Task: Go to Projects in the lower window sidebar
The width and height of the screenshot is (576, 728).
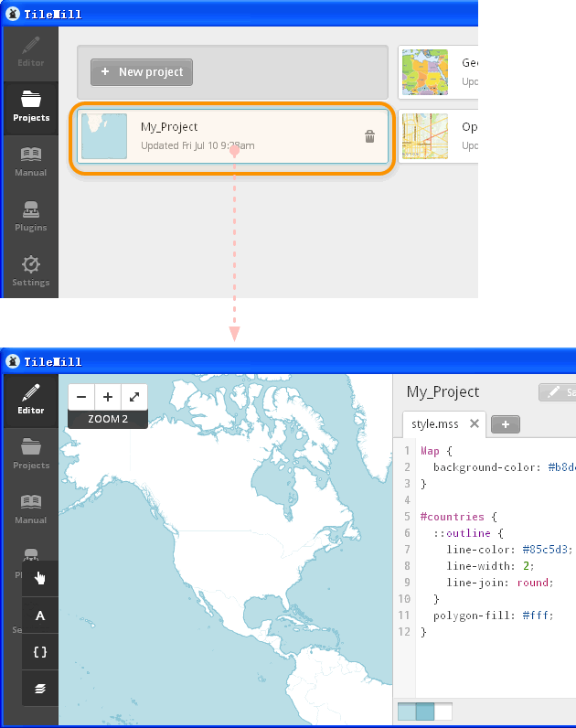Action: coord(30,453)
